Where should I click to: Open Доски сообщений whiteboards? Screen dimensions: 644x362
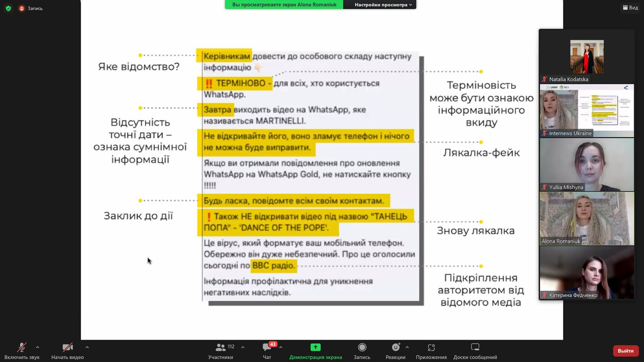[475, 351]
